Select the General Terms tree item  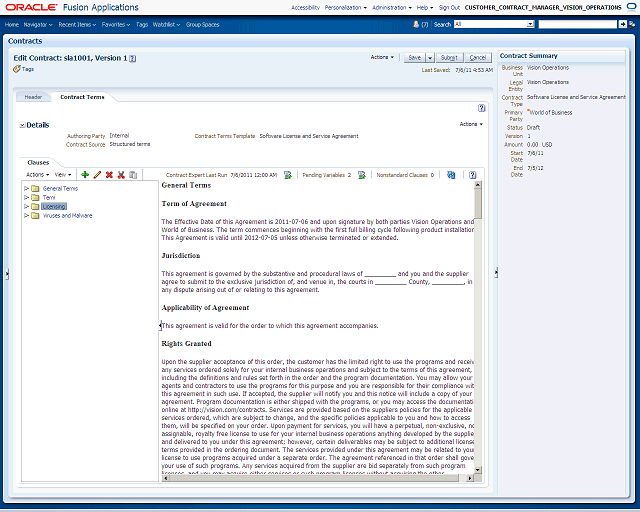[60, 188]
